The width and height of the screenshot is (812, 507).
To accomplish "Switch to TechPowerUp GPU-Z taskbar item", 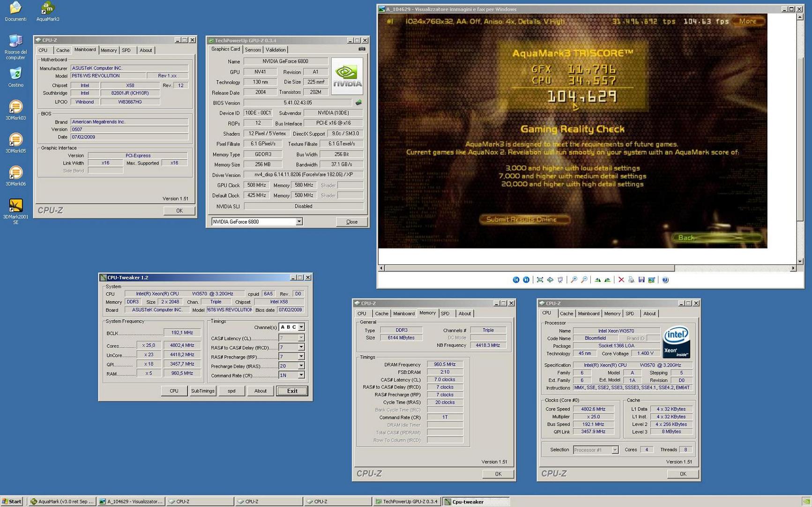I will point(407,501).
